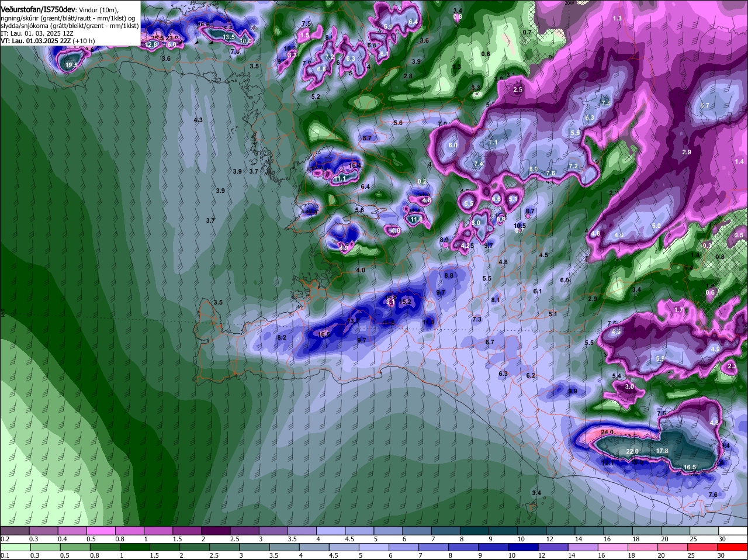Click the 24.0 value on the pink band
Viewport: 748px width, 560px height.
pos(607,432)
